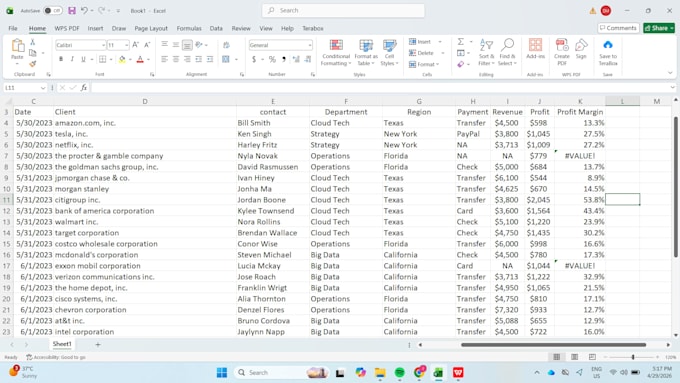
Task: Open Find & Select magnifier
Action: coord(507,52)
